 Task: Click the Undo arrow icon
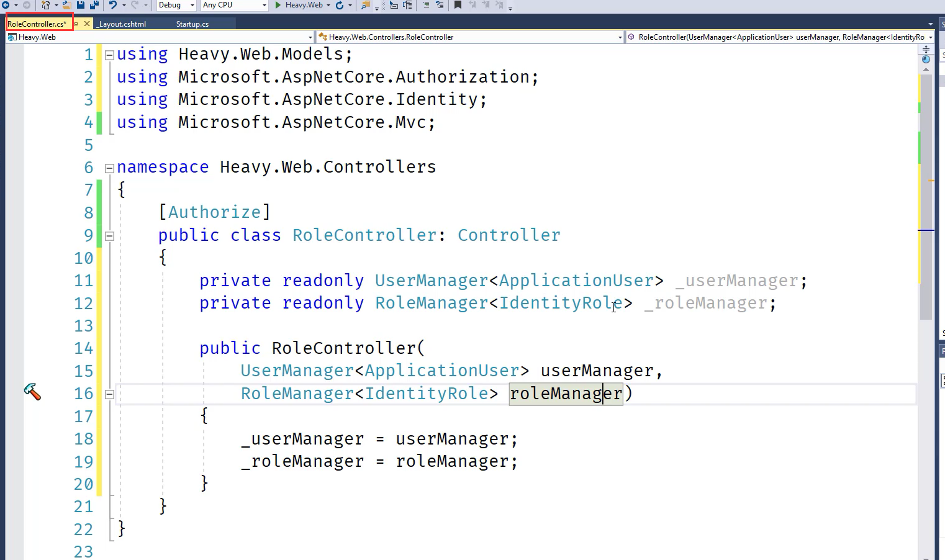pyautogui.click(x=112, y=5)
